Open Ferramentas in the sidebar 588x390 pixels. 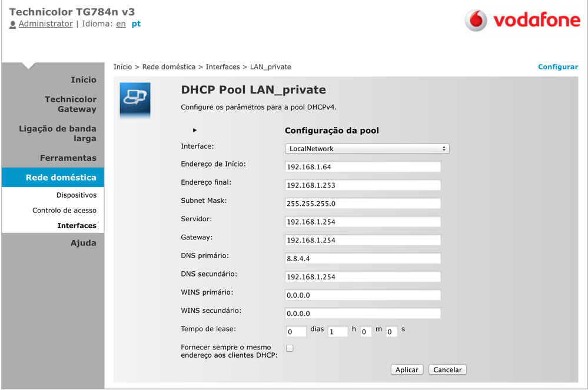[68, 158]
